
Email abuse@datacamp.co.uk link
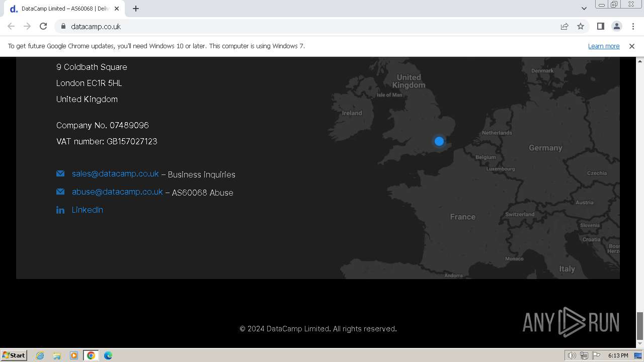(117, 192)
